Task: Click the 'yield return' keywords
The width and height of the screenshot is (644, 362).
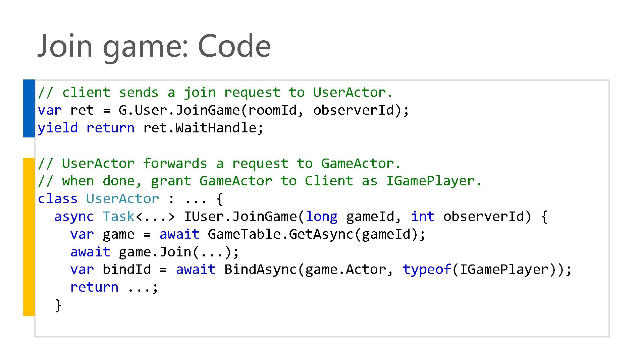Action: pos(86,128)
